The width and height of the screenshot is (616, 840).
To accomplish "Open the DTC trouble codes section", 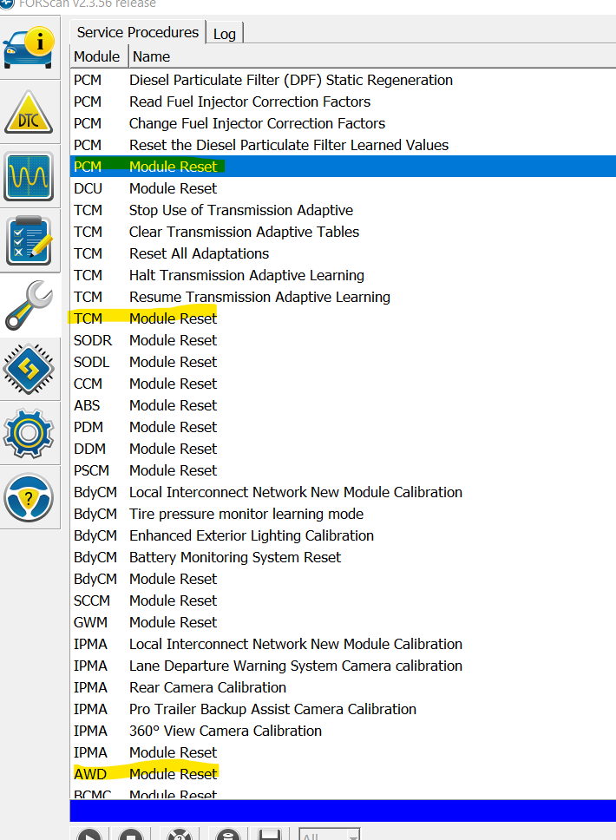I will click(x=29, y=112).
